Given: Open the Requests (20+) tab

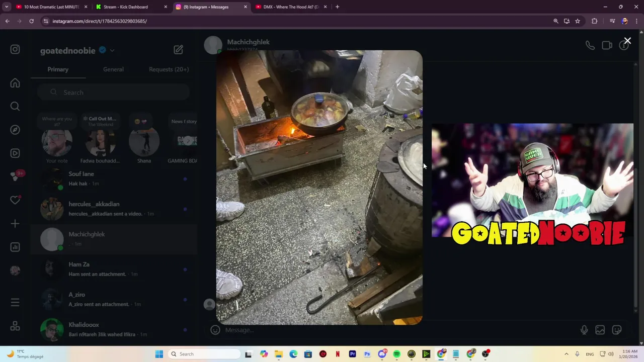Looking at the screenshot, I should click(x=169, y=69).
